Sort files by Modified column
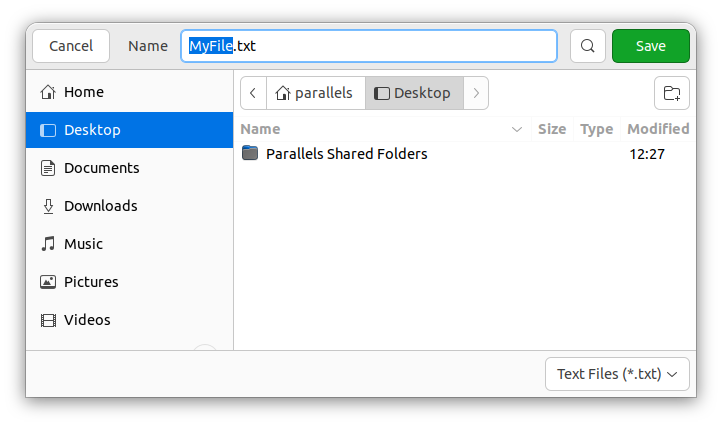 tap(657, 129)
